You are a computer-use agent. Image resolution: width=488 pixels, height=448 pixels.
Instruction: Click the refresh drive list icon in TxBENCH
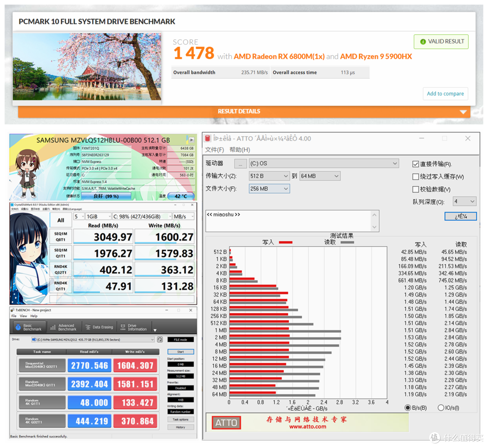click(x=160, y=340)
